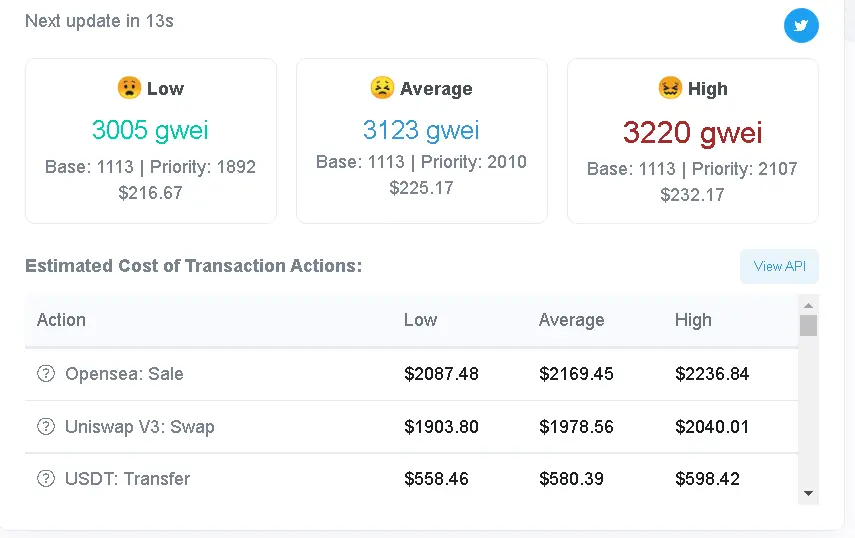Open help icon for USDT: Transfer
855x538 pixels.
point(46,479)
